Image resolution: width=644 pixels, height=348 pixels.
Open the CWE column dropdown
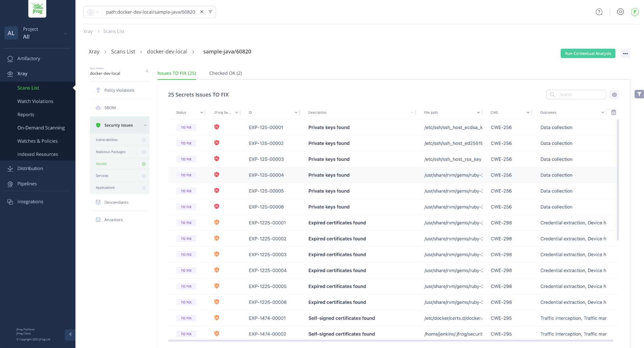[528, 112]
